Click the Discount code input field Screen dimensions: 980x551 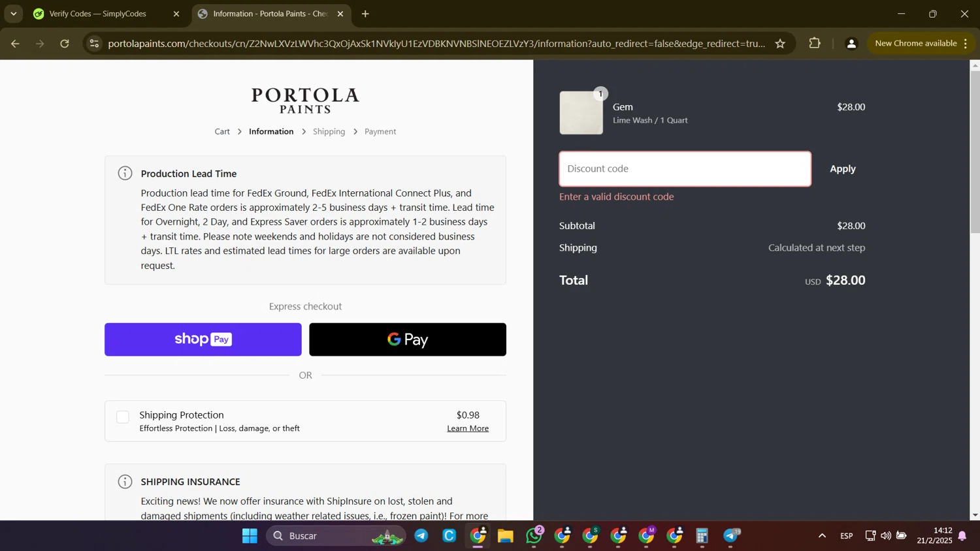pos(685,169)
